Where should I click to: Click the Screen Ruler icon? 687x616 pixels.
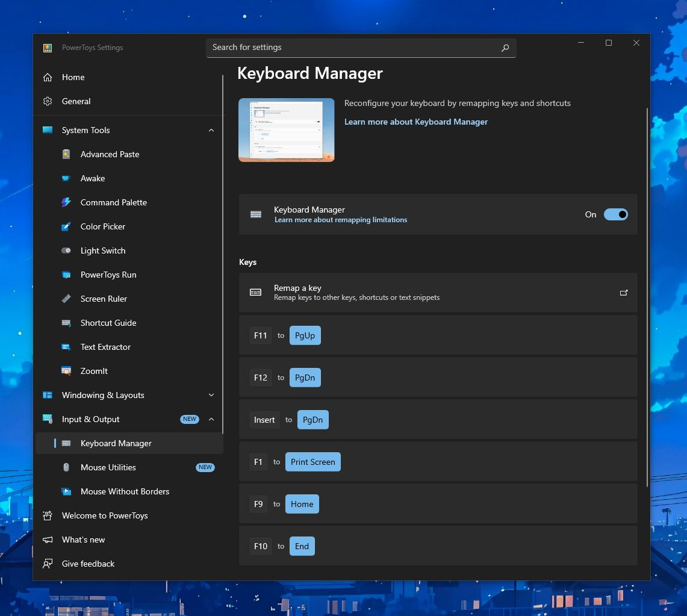point(66,299)
